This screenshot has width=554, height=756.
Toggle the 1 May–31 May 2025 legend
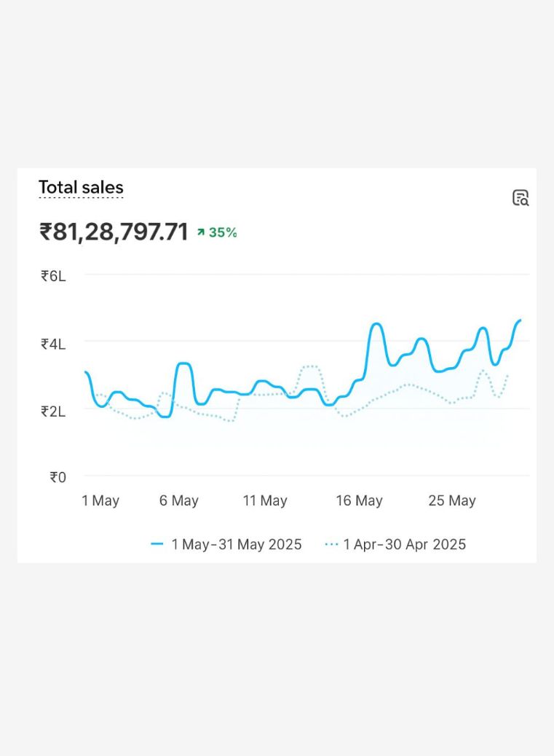click(226, 544)
